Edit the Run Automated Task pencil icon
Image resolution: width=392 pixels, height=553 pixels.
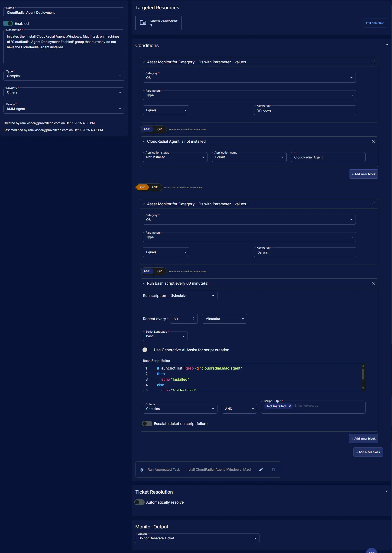(261, 469)
